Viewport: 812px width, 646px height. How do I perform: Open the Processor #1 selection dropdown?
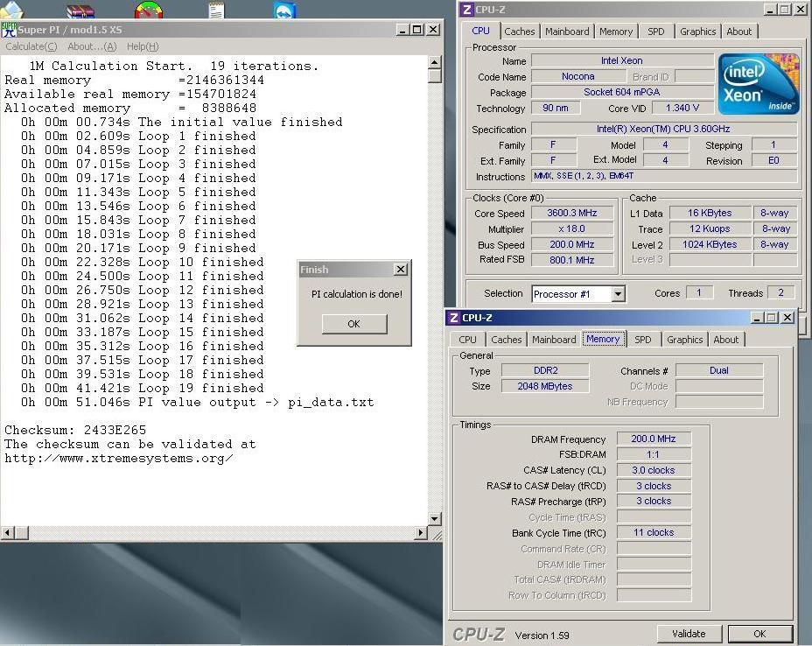618,294
